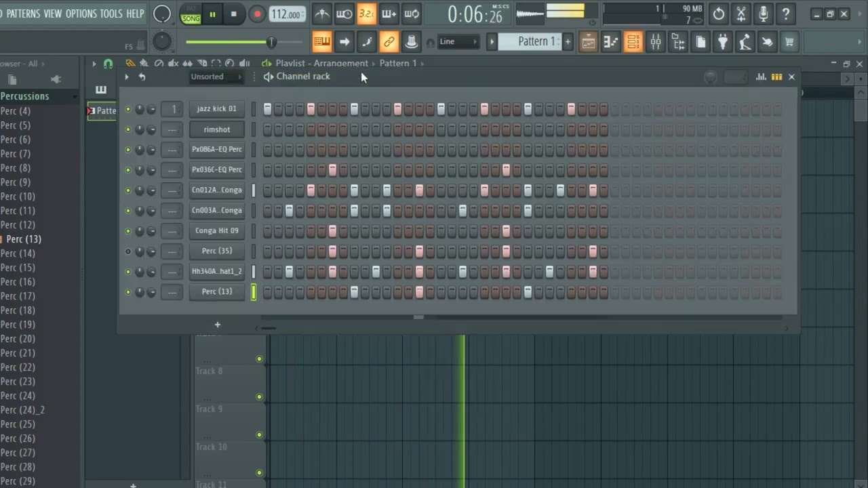
Task: Enable wait for input before recording
Action: click(344, 14)
